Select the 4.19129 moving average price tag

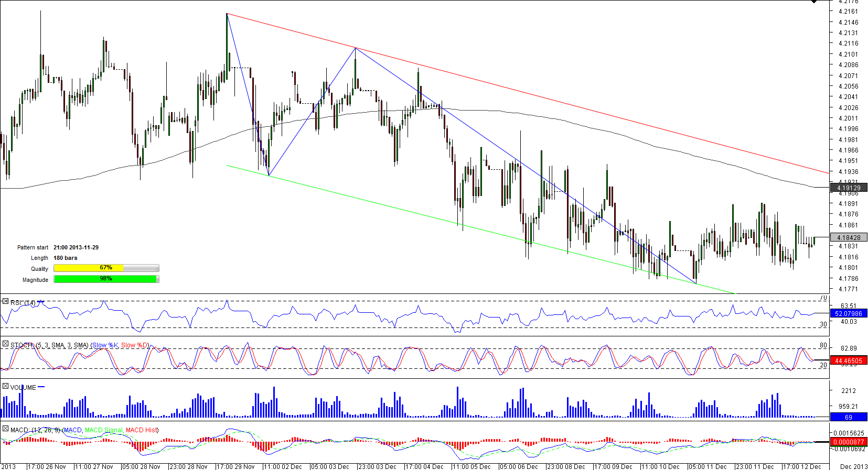[848, 188]
